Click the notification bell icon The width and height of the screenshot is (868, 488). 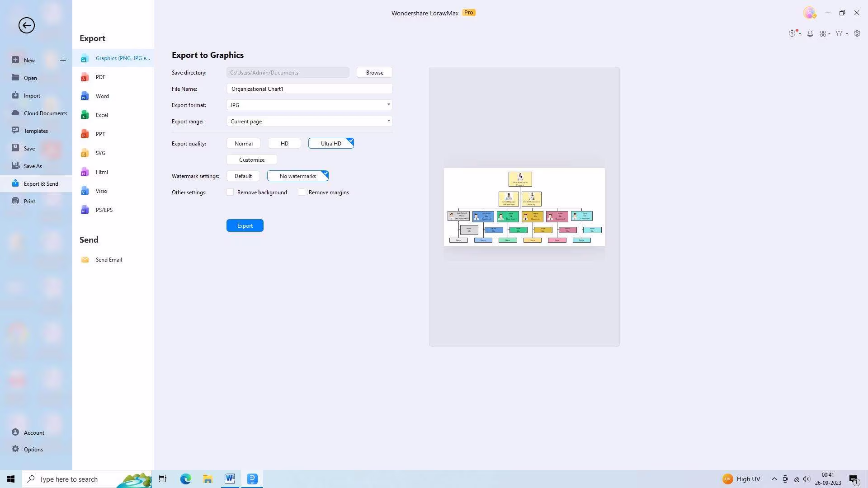pos(810,33)
